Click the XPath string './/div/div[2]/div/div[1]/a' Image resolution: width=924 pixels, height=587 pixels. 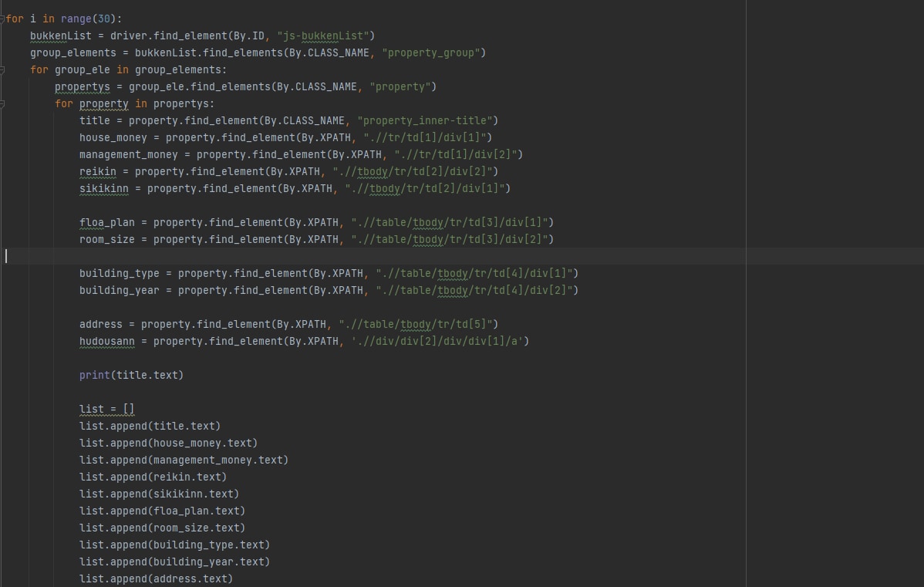(437, 342)
